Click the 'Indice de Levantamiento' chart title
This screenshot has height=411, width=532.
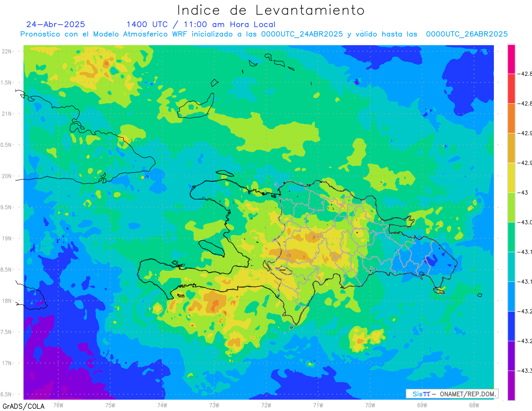click(x=271, y=10)
